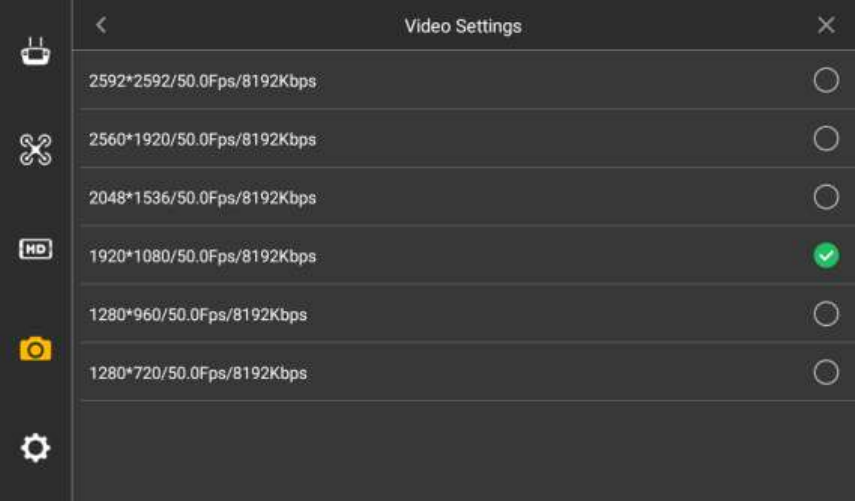
Task: Choose 1280*960/50.0Fps/8192Kbps text option
Action: click(x=198, y=315)
